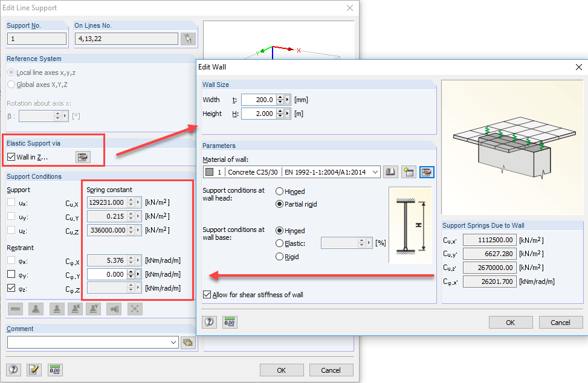
Task: Open help in the Edit Line Support dialog
Action: tap(13, 370)
